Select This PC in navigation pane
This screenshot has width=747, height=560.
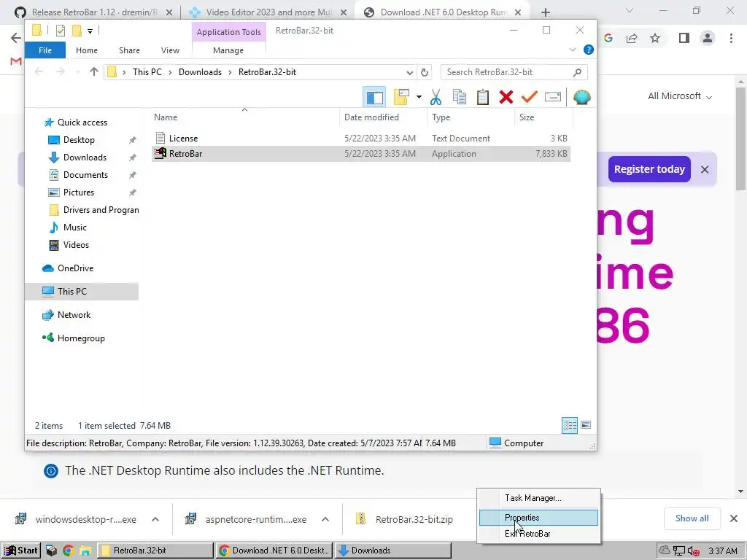(x=82, y=292)
